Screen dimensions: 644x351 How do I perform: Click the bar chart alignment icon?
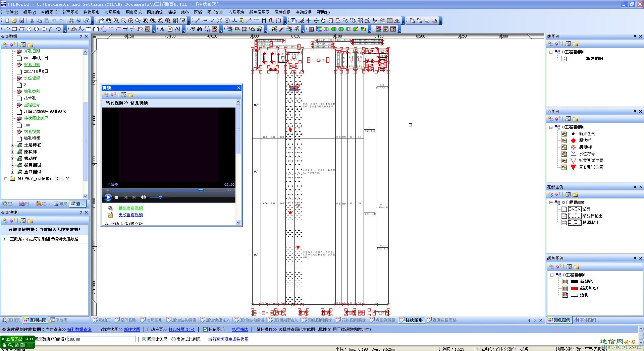click(363, 29)
